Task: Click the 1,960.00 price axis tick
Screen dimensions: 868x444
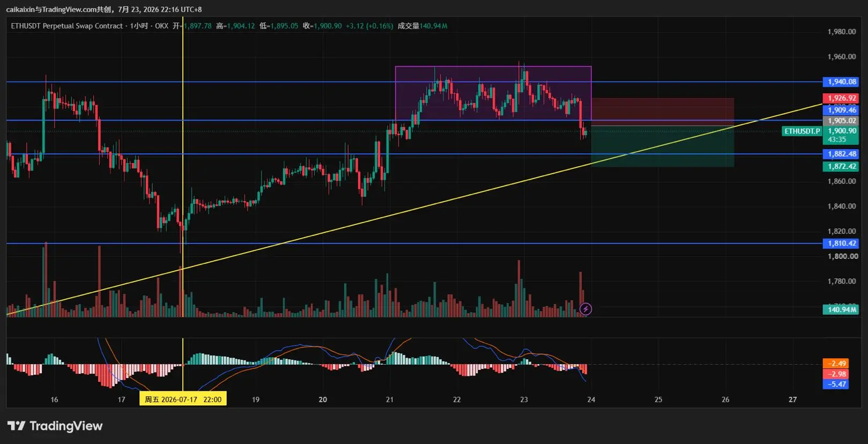Action: [841, 57]
